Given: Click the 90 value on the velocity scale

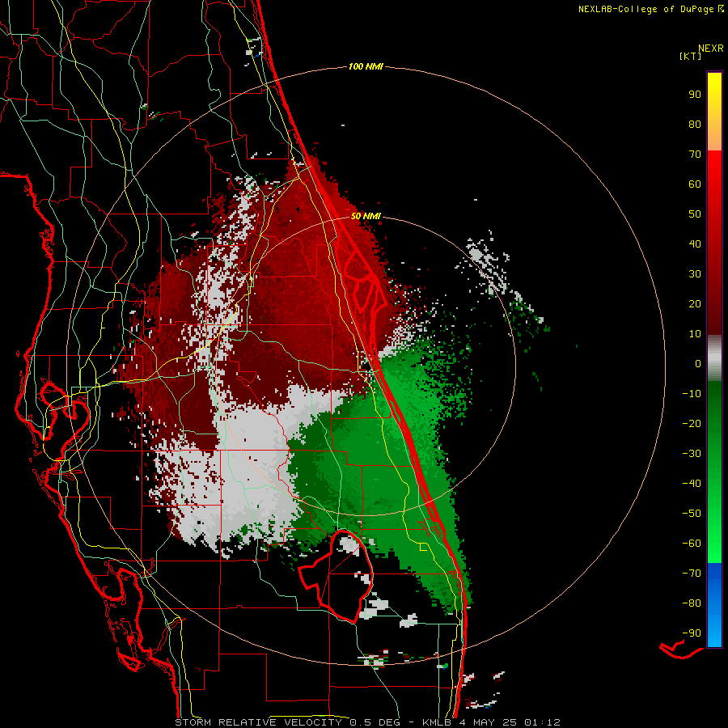Looking at the screenshot, I should (x=695, y=95).
